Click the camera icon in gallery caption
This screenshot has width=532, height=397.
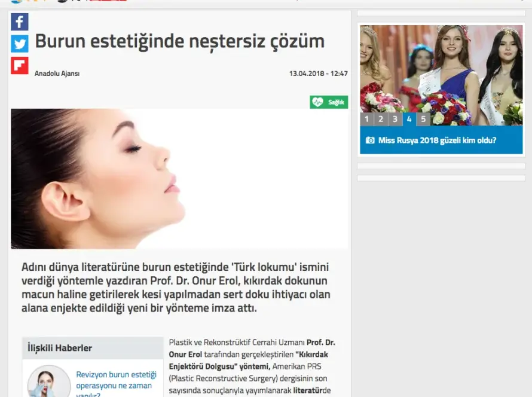370,141
